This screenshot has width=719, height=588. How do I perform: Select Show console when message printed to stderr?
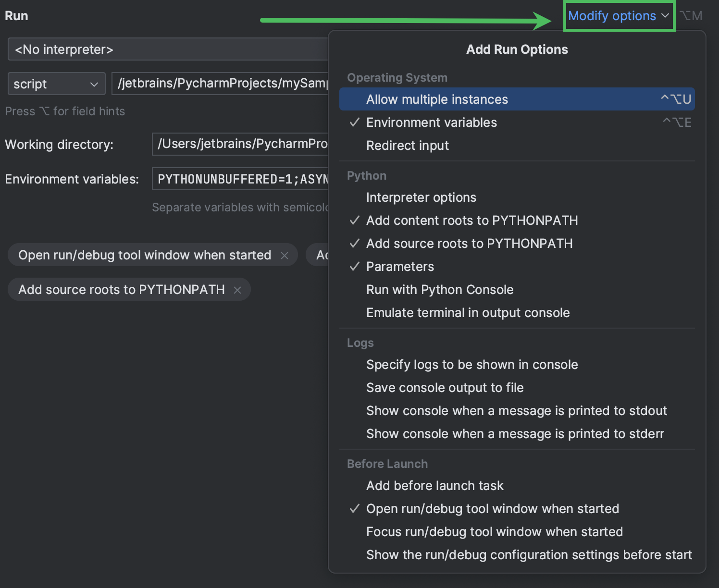[515, 433]
